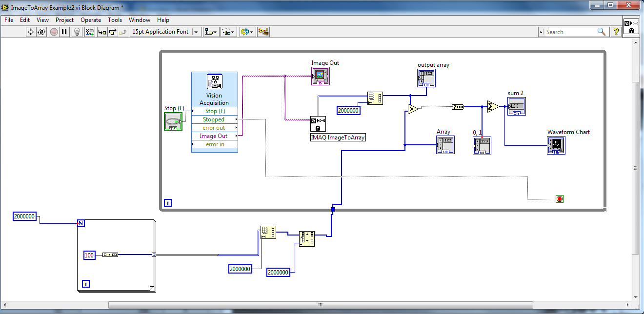Viewport: 644px width, 314px height.
Task: Click 2000000 constant under Reshape Array
Action: (x=241, y=269)
